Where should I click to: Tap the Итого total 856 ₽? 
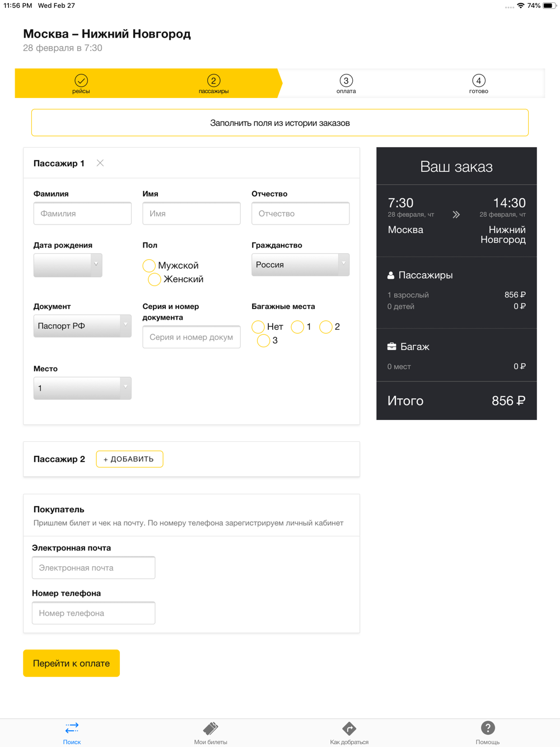456,401
